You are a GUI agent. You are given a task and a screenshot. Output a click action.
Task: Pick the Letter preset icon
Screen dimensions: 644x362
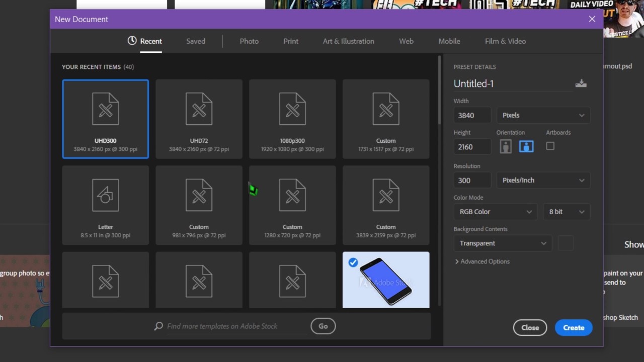105,195
